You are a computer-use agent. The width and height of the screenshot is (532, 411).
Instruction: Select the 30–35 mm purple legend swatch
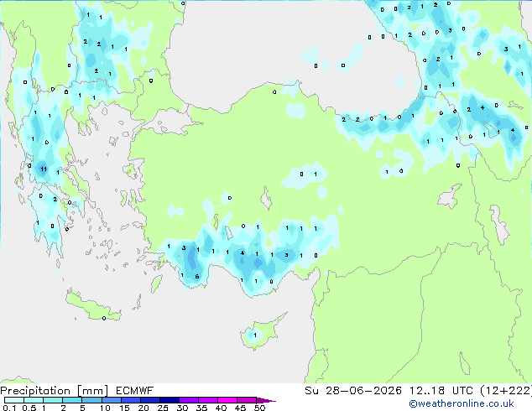189,400
